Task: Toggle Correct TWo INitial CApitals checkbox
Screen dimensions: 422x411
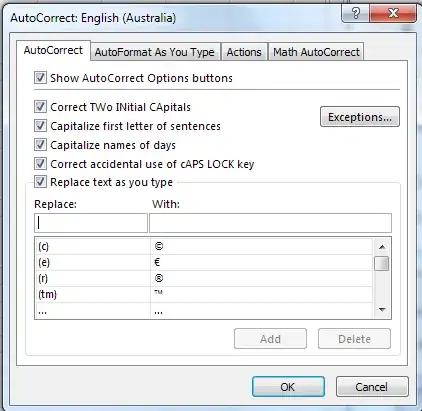Action: [x=40, y=107]
